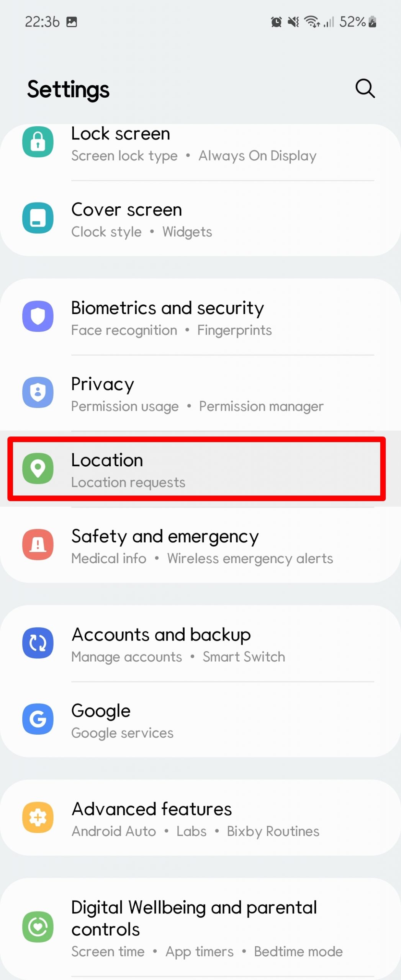The image size is (401, 980).
Task: Tap the green Lock screen padlock icon
Action: click(38, 142)
